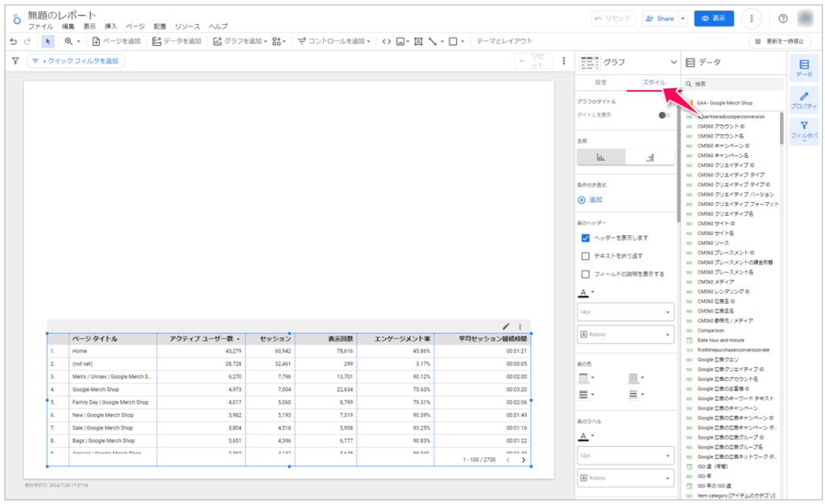Image resolution: width=825 pixels, height=504 pixels.
Task: Click the undo arrow in the toolbar
Action: point(13,41)
